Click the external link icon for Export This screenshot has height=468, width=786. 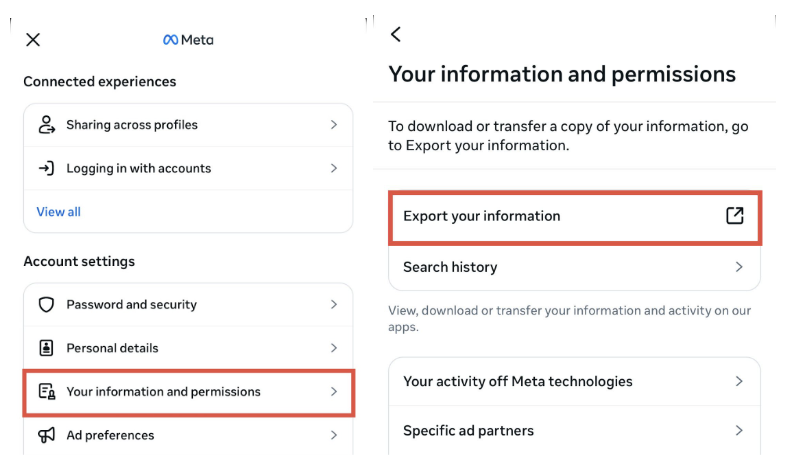click(x=735, y=215)
